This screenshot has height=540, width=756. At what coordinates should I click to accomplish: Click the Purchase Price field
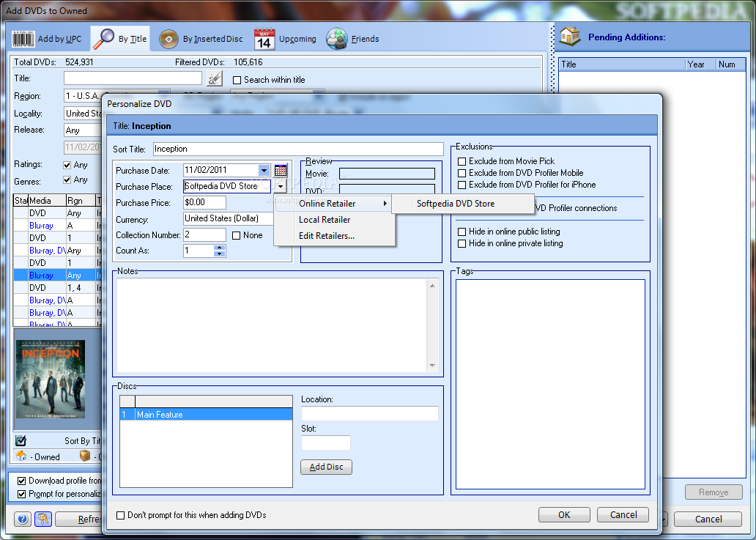(204, 202)
